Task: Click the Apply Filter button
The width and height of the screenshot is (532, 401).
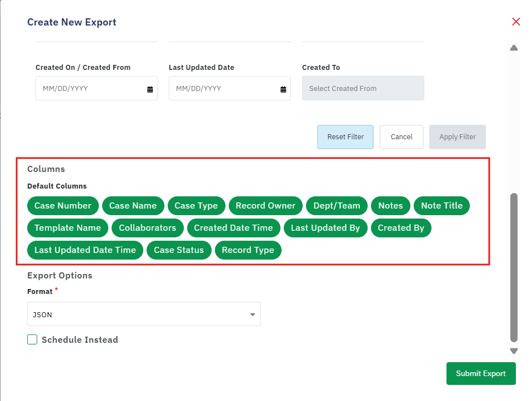Action: pyautogui.click(x=458, y=137)
